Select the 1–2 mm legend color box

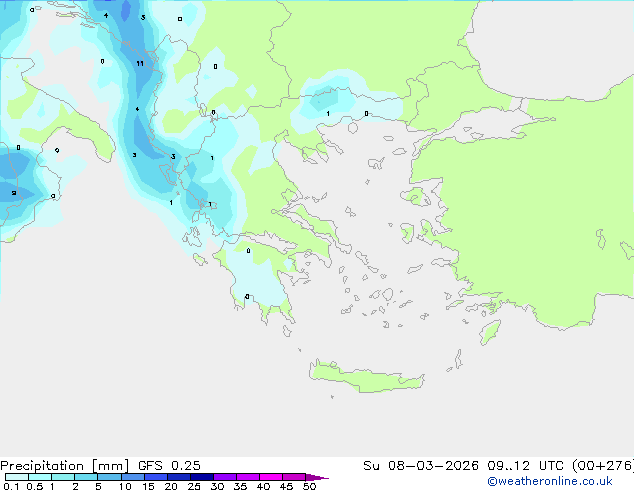(63, 477)
